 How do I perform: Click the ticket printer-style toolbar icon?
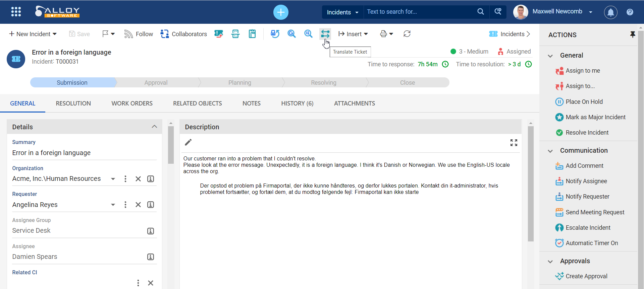click(235, 34)
